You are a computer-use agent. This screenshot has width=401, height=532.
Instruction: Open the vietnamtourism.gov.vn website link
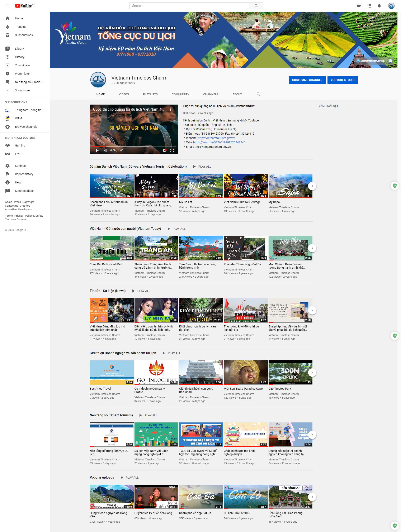pos(216,138)
